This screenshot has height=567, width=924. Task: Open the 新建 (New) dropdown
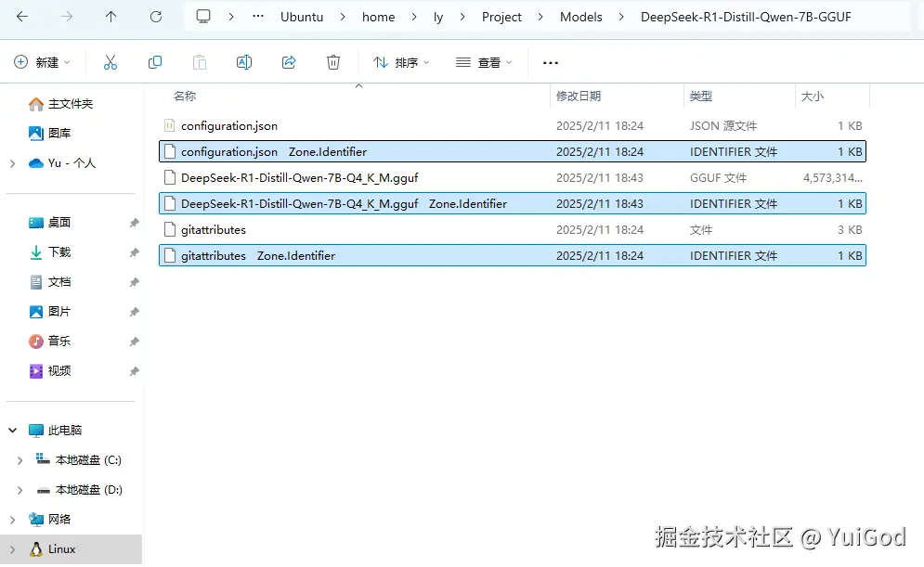[x=42, y=62]
